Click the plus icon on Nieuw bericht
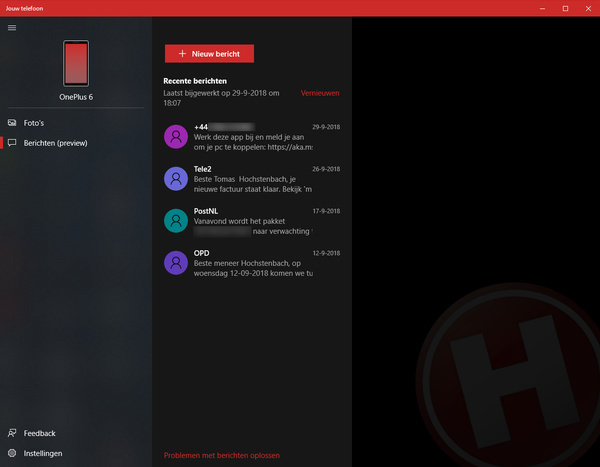The width and height of the screenshot is (600, 467). click(183, 54)
